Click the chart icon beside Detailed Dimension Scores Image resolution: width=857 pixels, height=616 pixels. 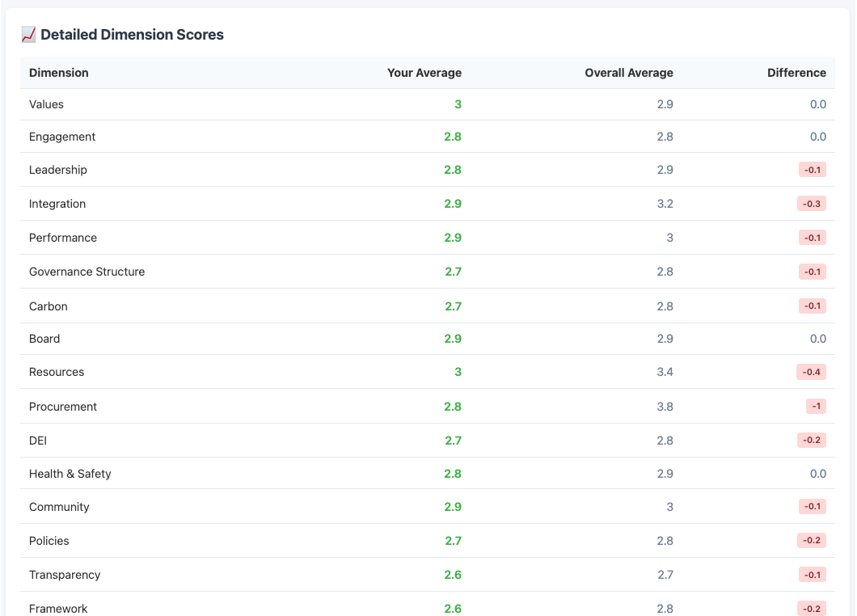(28, 35)
